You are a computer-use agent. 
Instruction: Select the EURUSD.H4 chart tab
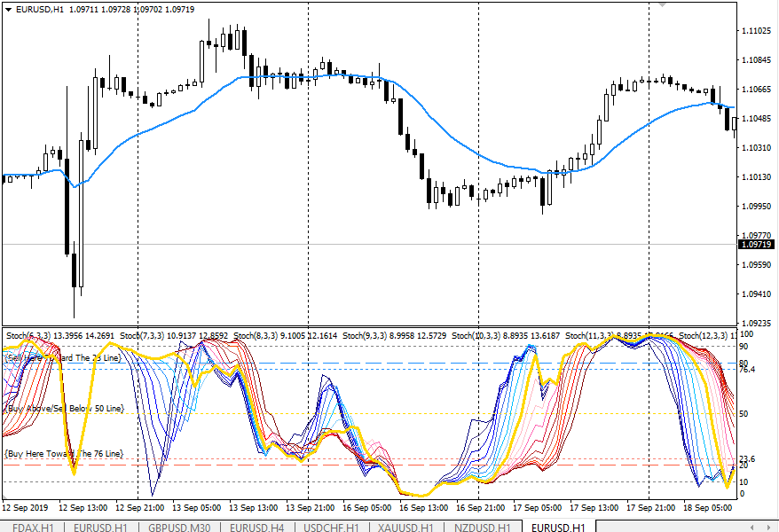pyautogui.click(x=257, y=527)
